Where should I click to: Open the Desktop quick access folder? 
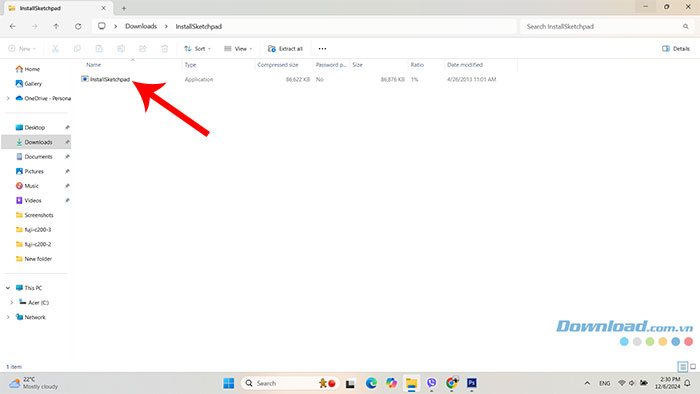30,128
